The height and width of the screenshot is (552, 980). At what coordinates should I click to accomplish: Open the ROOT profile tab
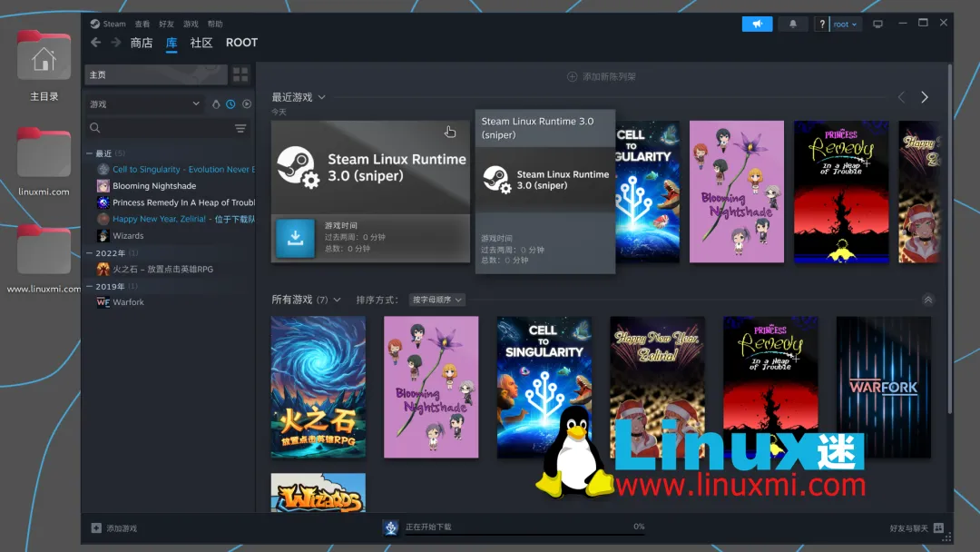pos(242,43)
